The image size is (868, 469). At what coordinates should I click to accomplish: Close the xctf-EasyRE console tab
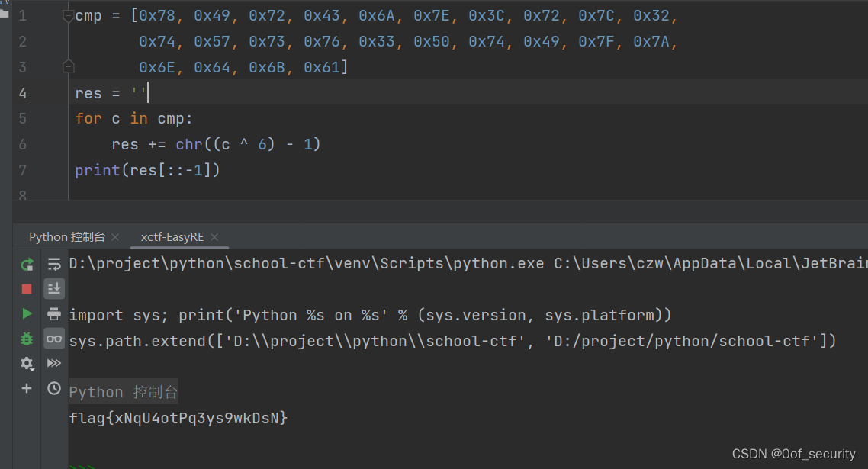[x=214, y=237]
